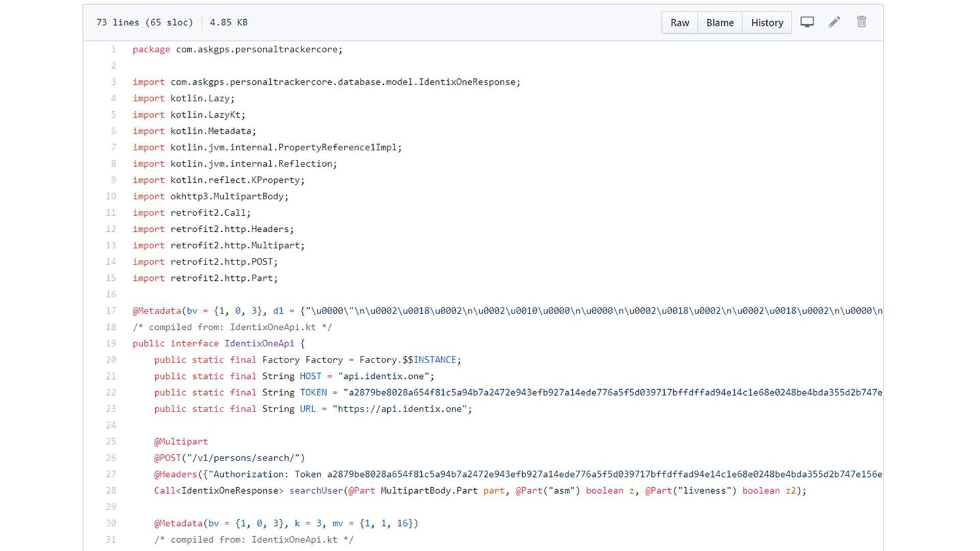Select line number 19 interface declaration
The width and height of the screenshot is (980, 551).
(x=111, y=343)
